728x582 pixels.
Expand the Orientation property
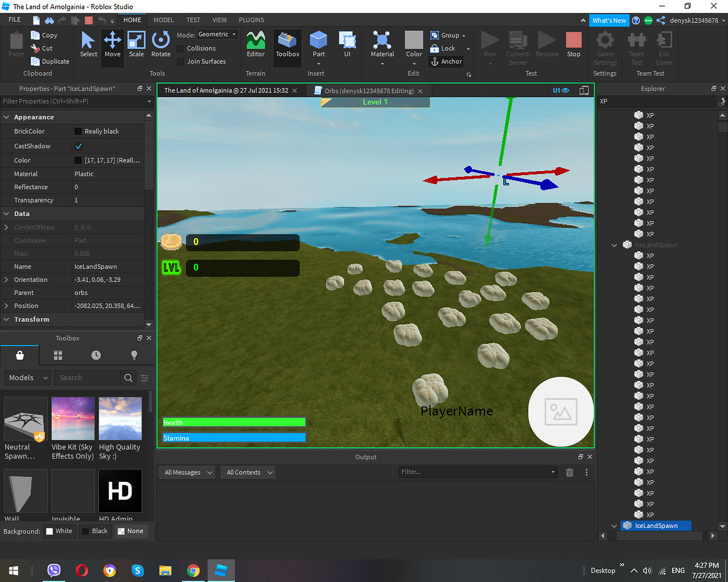coord(6,280)
